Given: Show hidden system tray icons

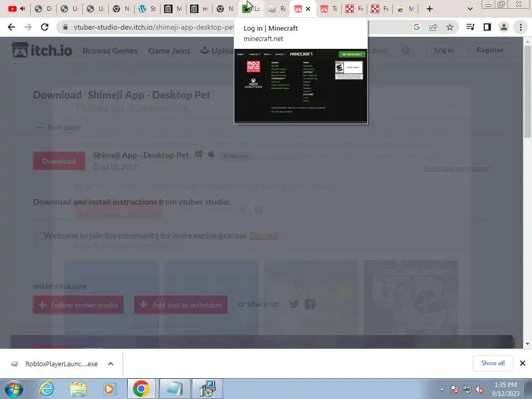Looking at the screenshot, I should (x=442, y=389).
